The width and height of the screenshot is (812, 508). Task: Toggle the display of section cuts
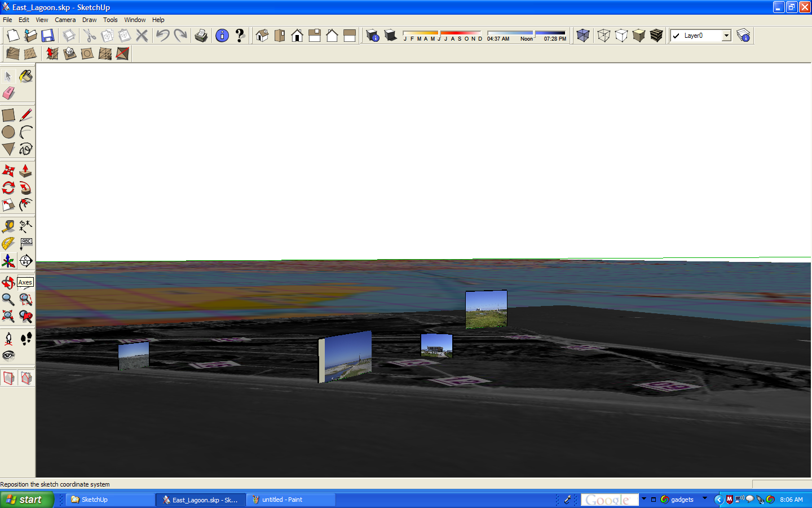pyautogui.click(x=26, y=378)
